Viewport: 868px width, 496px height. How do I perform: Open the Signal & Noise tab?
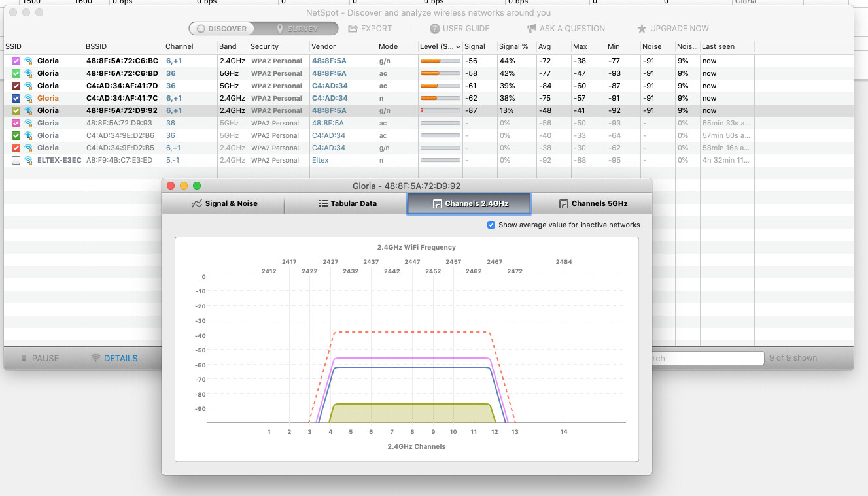(x=224, y=203)
